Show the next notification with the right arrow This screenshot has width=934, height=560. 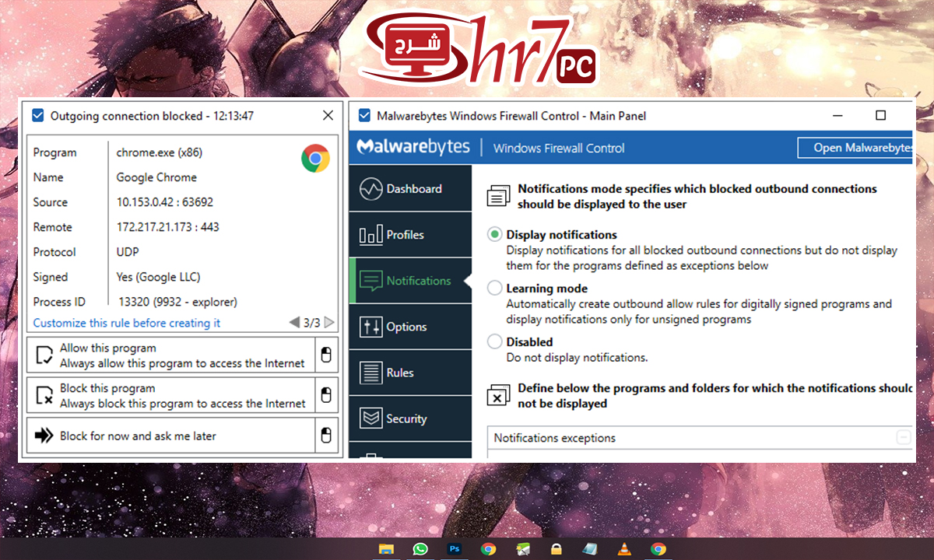(329, 322)
